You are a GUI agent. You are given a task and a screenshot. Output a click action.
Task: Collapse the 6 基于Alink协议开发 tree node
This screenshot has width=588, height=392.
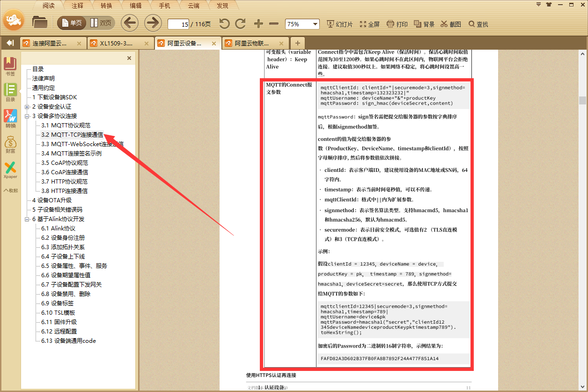tap(27, 219)
